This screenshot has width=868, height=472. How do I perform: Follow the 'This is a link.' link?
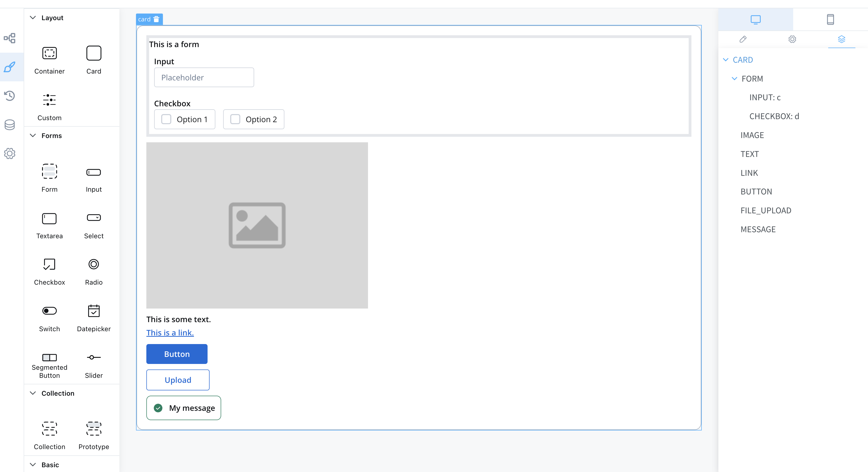170,332
